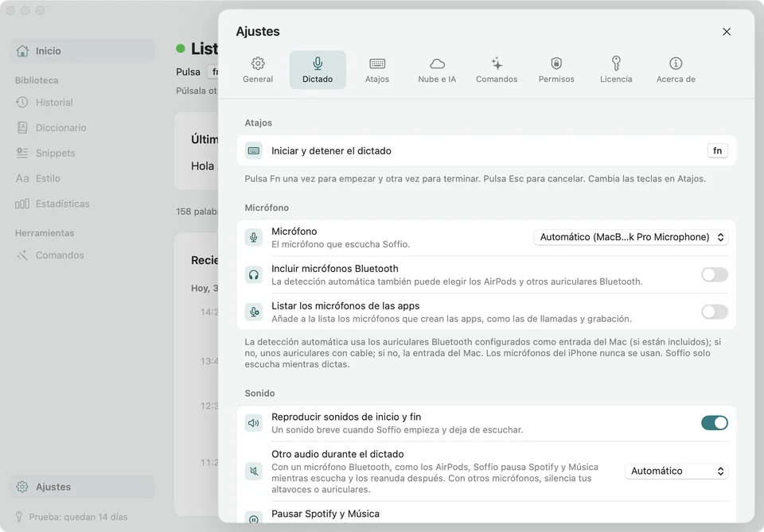Enable Incluir micrófonos Bluetooth switch
Image resolution: width=764 pixels, height=532 pixels.
tap(715, 274)
